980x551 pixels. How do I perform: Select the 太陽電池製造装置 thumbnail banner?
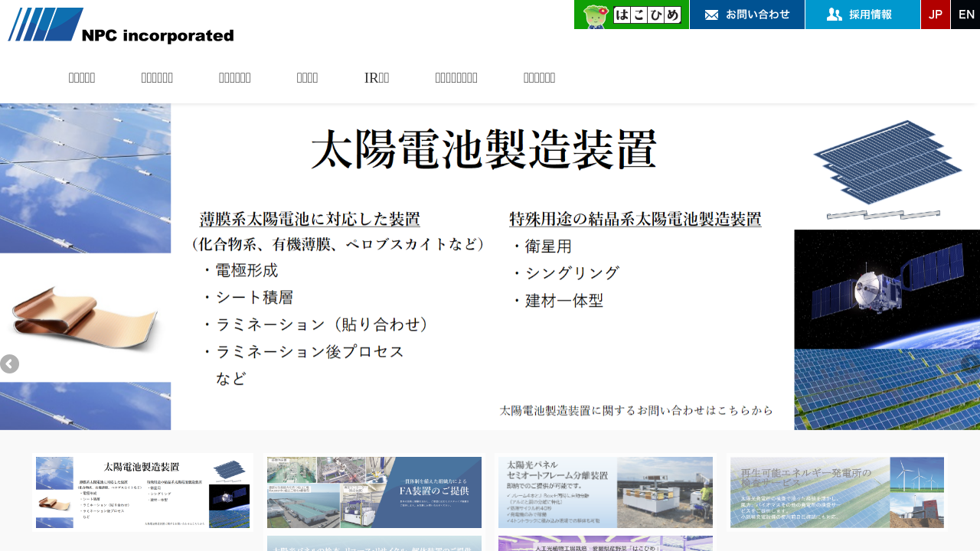point(143,492)
